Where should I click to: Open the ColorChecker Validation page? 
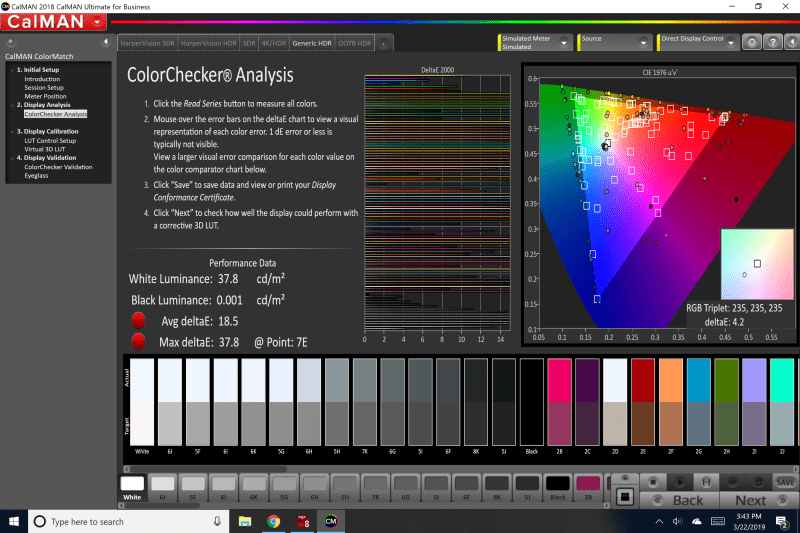(58, 167)
